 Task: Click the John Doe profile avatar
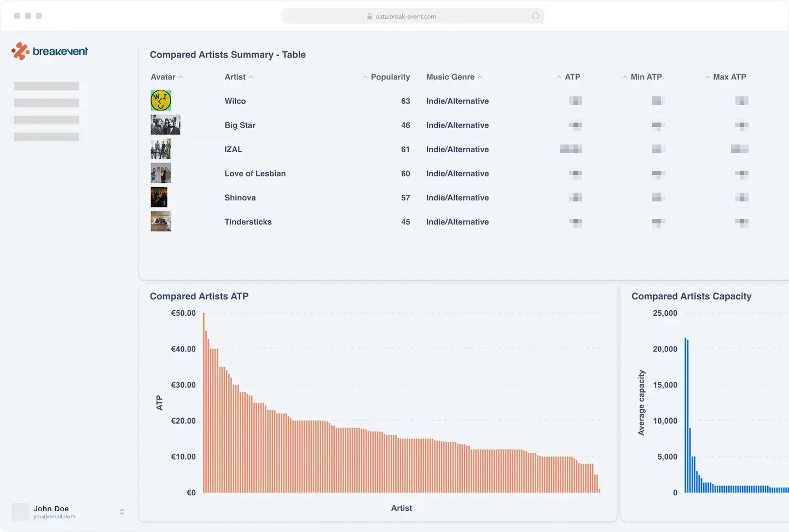point(21,512)
